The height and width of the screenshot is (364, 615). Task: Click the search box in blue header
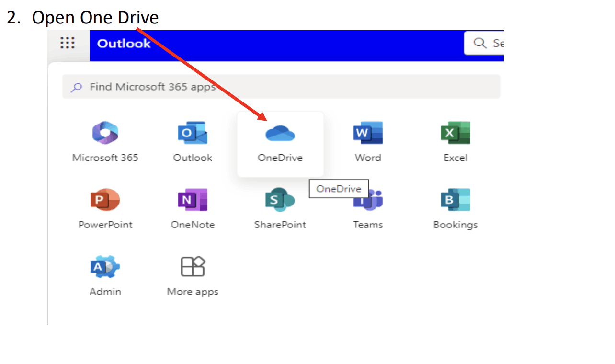point(484,43)
